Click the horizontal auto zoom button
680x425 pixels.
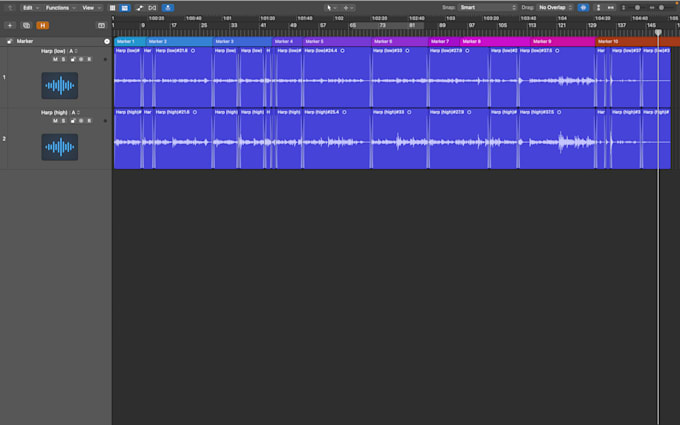[x=611, y=7]
